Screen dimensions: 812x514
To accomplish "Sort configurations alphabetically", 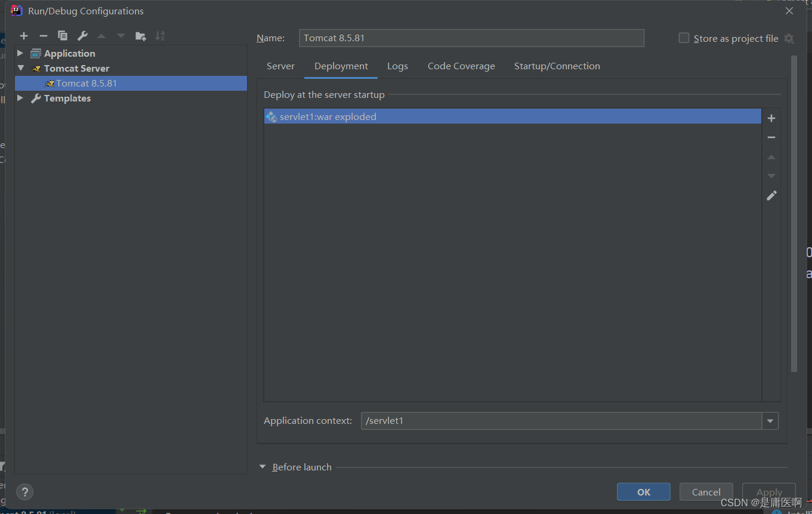I will tap(160, 36).
